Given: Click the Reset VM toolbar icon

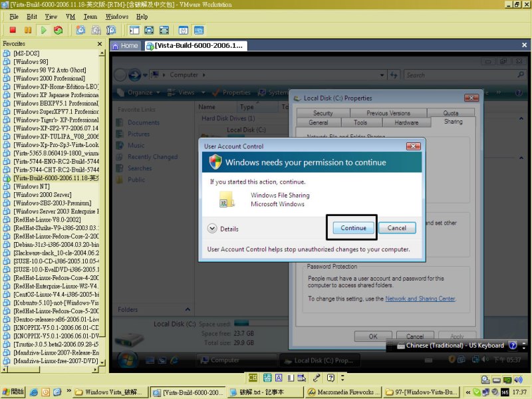Looking at the screenshot, I should coord(59,30).
